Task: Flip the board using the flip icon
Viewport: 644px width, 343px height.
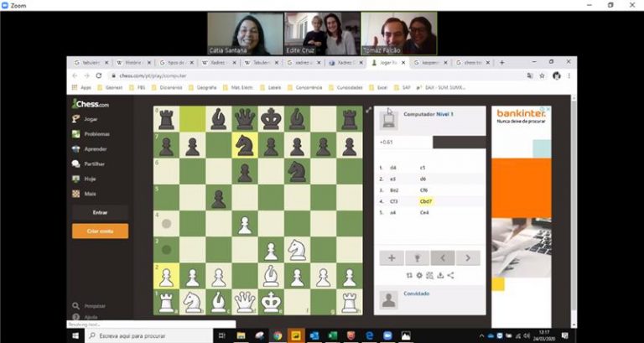Action: (408, 275)
